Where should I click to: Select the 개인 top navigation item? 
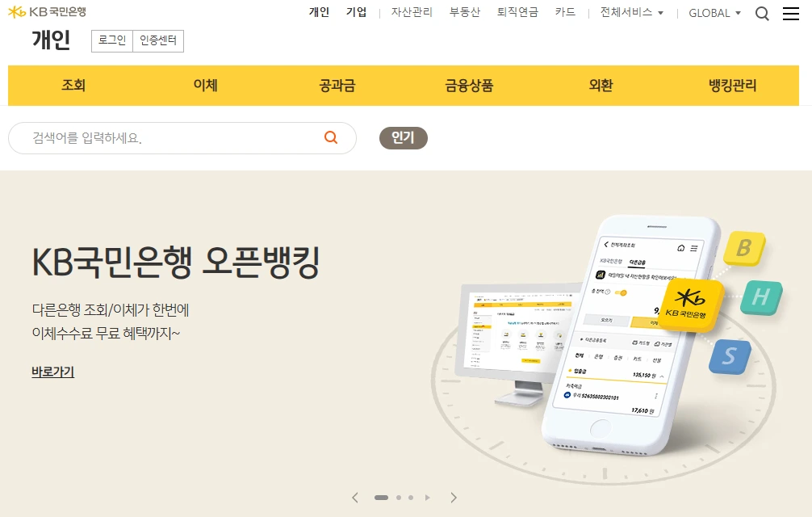pos(319,12)
